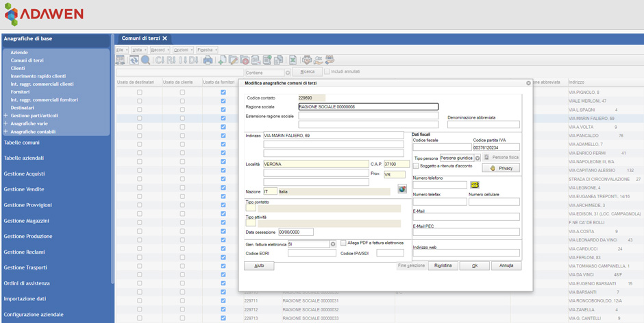
Task: Open the Gen. fattura elettronica dropdown
Action: point(333,244)
